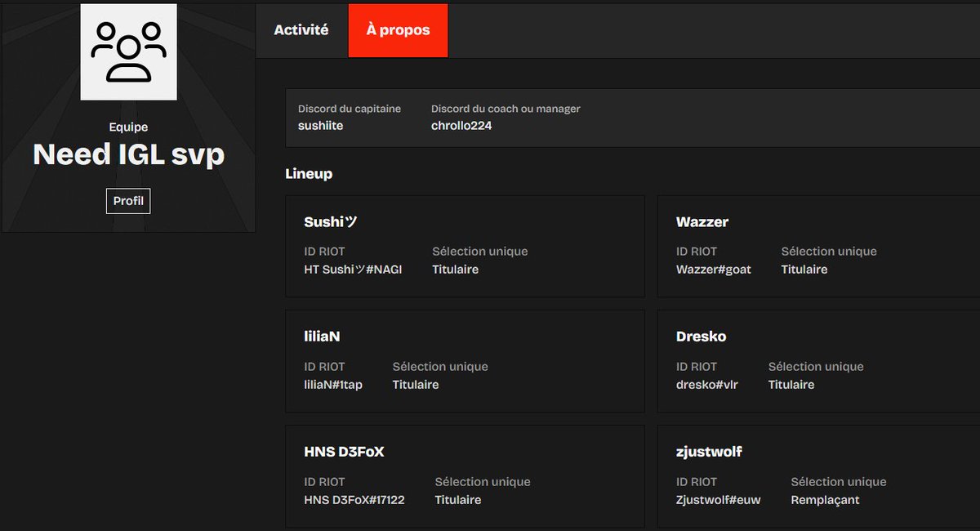Viewport: 980px width, 531px height.
Task: Click coach Discord name chrollo224
Action: [x=461, y=126]
